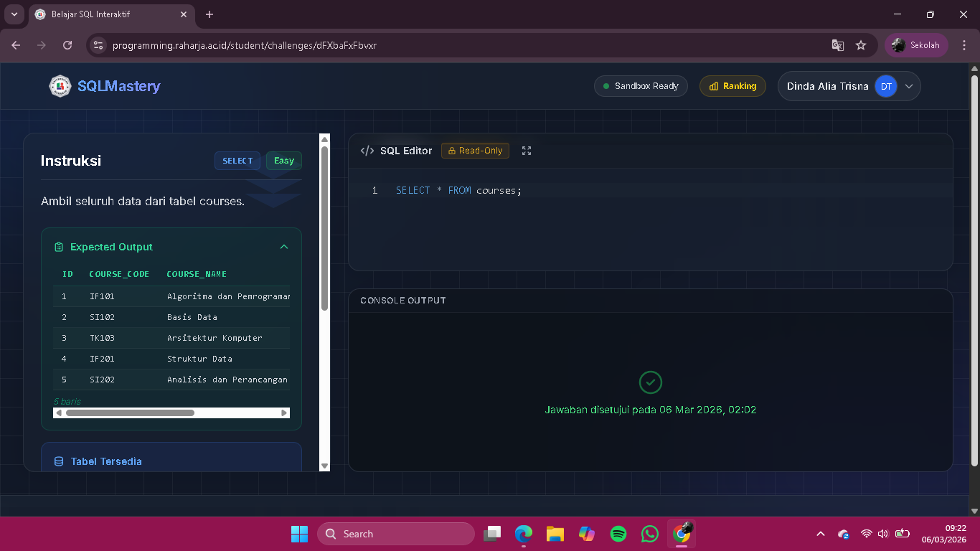The image size is (980, 551).
Task: Click the DT profile avatar
Action: click(x=886, y=86)
